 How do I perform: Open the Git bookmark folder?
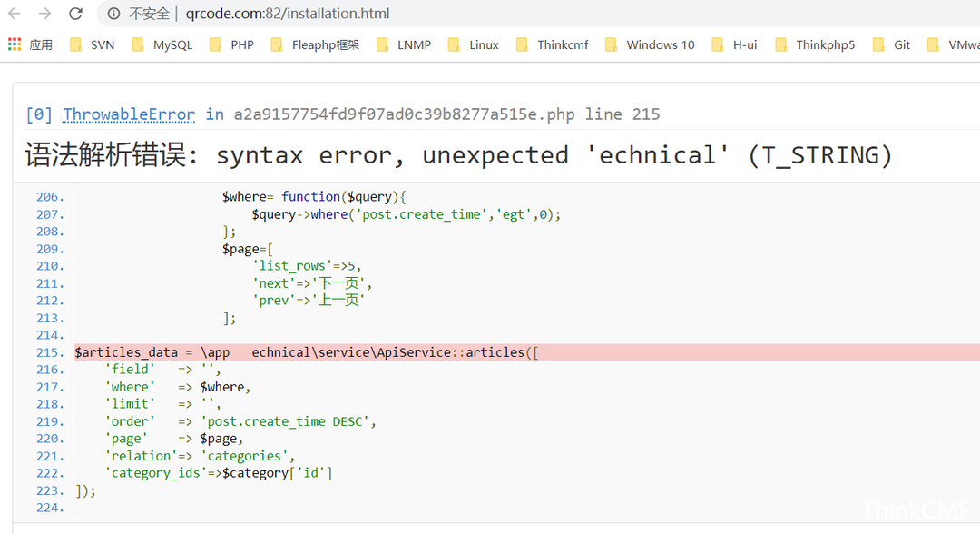click(x=892, y=44)
